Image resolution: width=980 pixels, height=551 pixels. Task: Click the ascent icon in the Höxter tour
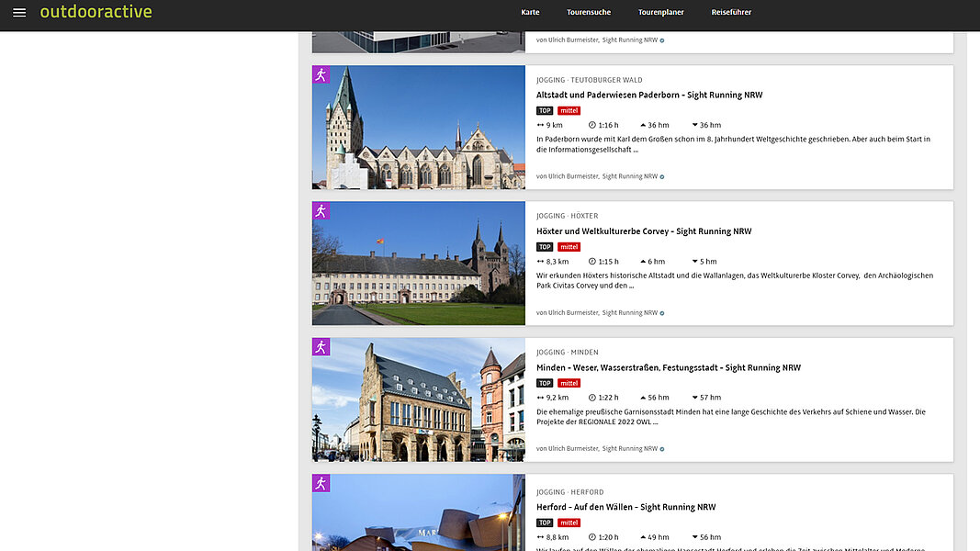(643, 262)
